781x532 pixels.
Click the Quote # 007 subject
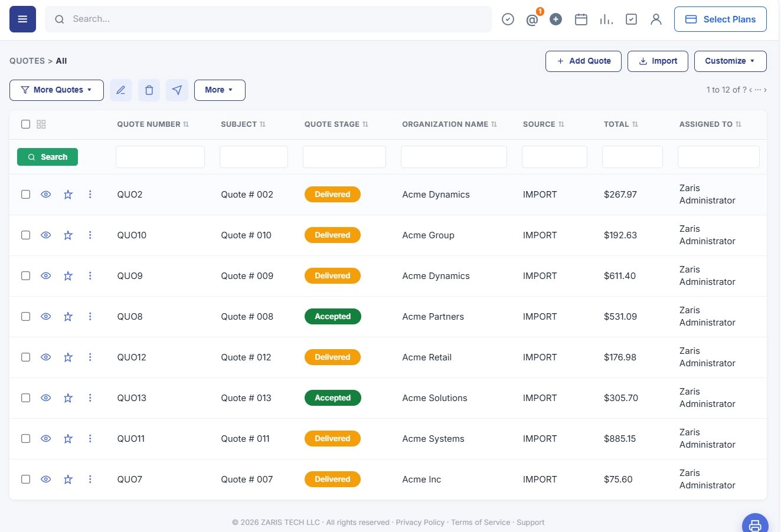tap(247, 480)
